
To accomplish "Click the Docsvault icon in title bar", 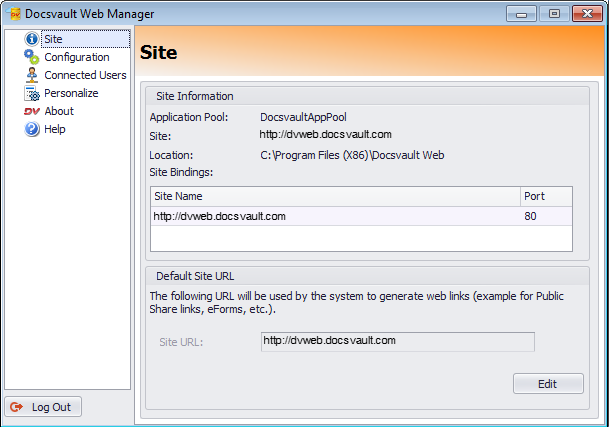I will [15, 13].
